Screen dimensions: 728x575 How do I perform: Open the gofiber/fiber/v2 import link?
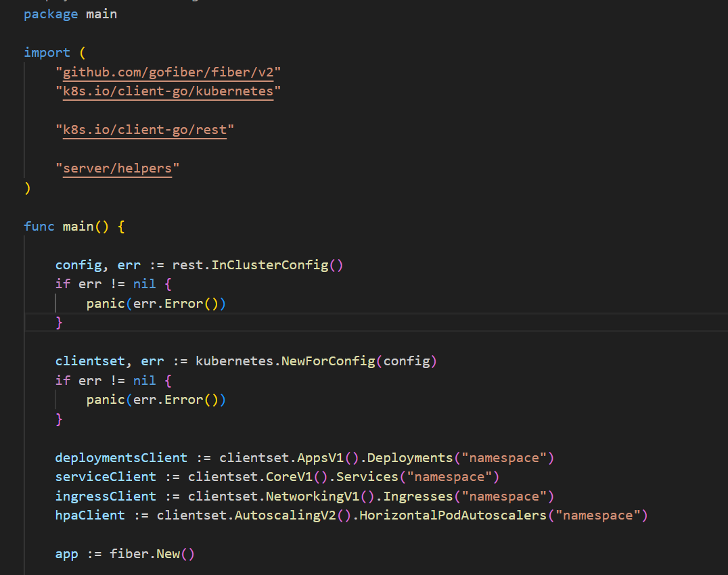click(x=168, y=72)
